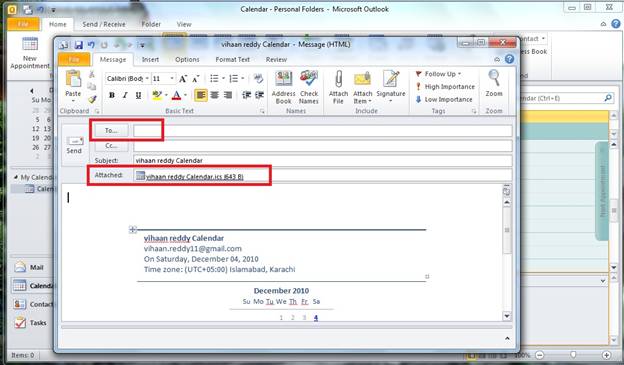Apply text highlight color
624x365 pixels.
[x=157, y=96]
